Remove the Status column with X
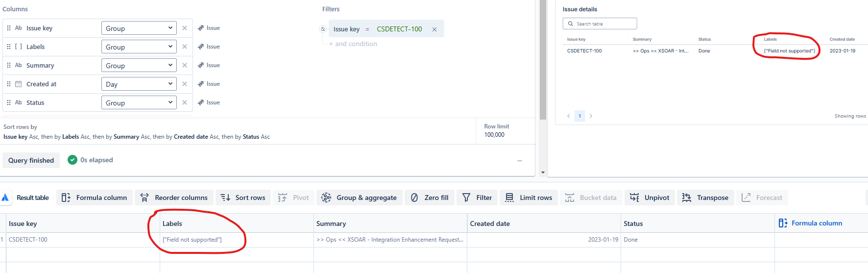The height and width of the screenshot is (273, 868). click(185, 102)
